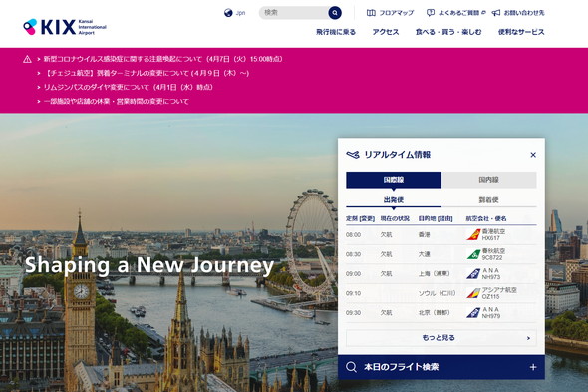Click the アシアナ航空 airline logo icon

click(473, 293)
